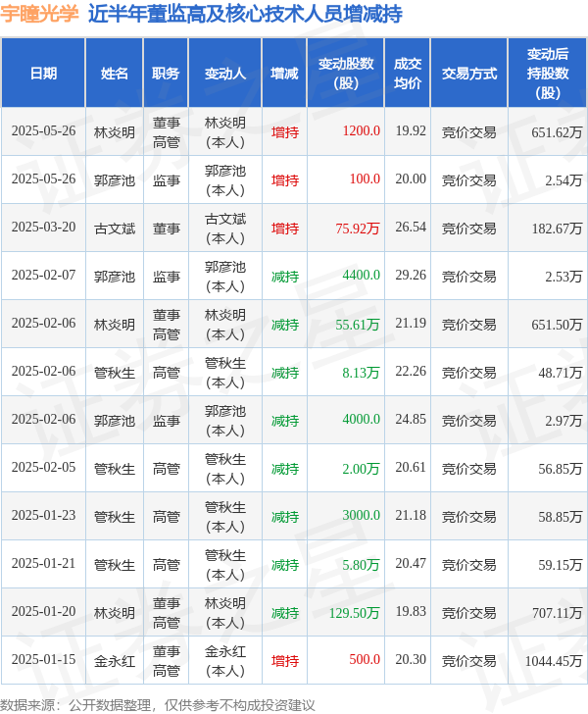Click the date 2025-01-15

tap(43, 659)
